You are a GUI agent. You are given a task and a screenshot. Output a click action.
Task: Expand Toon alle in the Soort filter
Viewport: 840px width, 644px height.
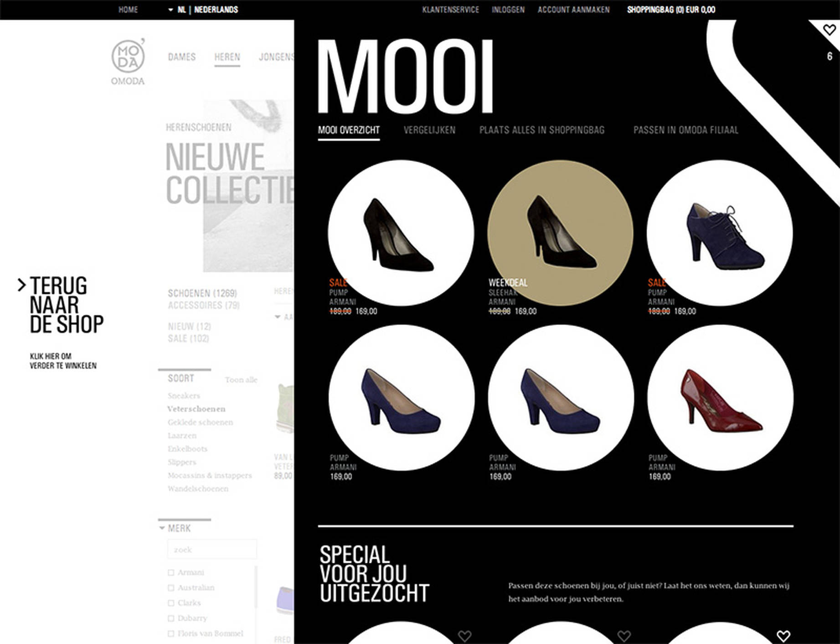pyautogui.click(x=241, y=379)
